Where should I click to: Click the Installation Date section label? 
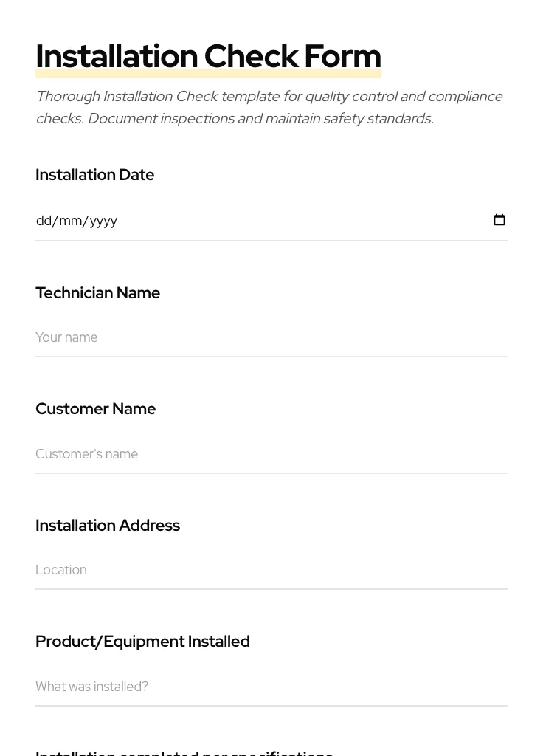(94, 175)
